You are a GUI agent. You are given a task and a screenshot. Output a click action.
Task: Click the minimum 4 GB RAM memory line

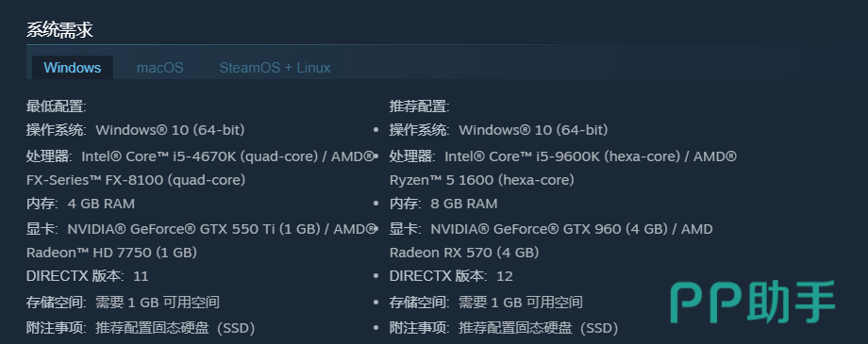click(80, 204)
